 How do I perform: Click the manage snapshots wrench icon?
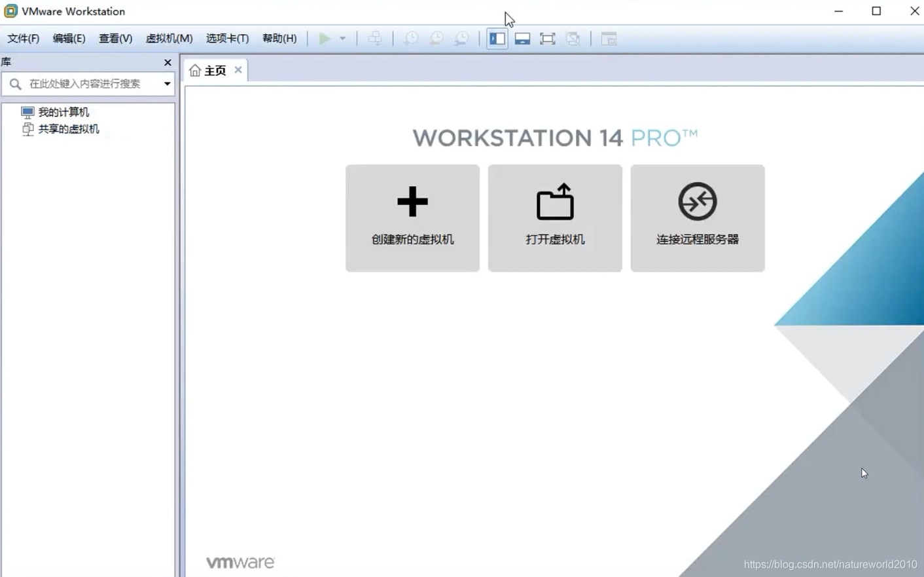(x=462, y=39)
